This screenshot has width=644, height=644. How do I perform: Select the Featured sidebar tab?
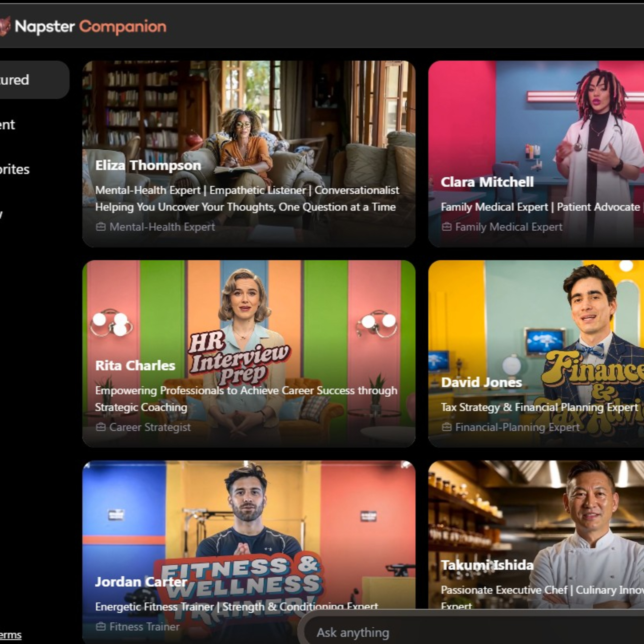click(x=34, y=80)
